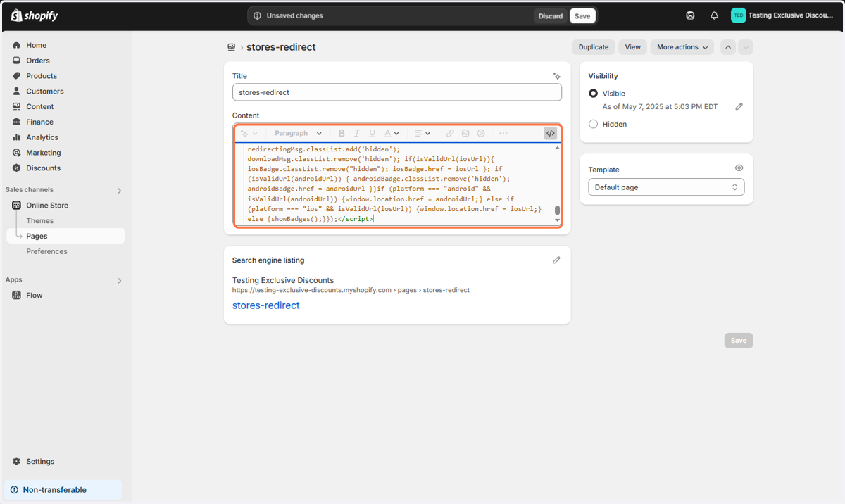Click the Save button at the page bottom
845x504 pixels.
click(x=739, y=341)
